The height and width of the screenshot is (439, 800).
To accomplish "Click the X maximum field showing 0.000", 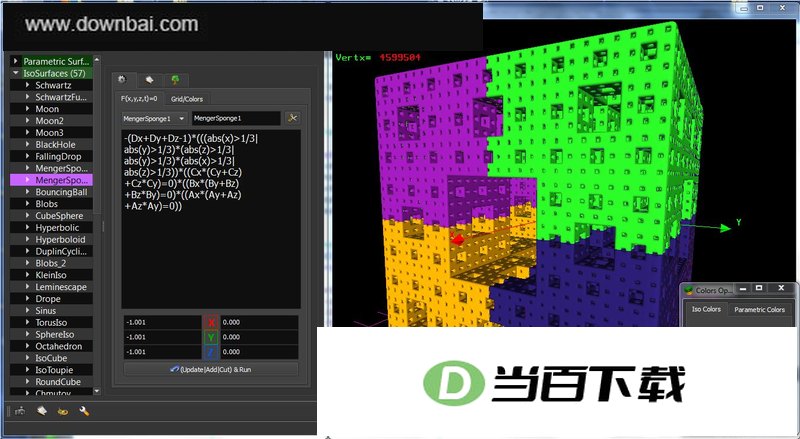I will point(259,322).
